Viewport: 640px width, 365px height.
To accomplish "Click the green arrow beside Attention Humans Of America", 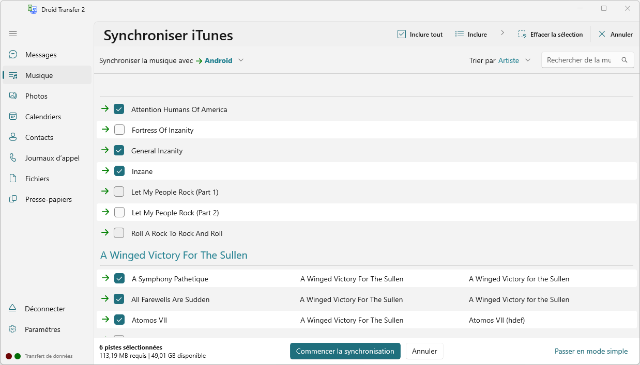I will [x=105, y=109].
